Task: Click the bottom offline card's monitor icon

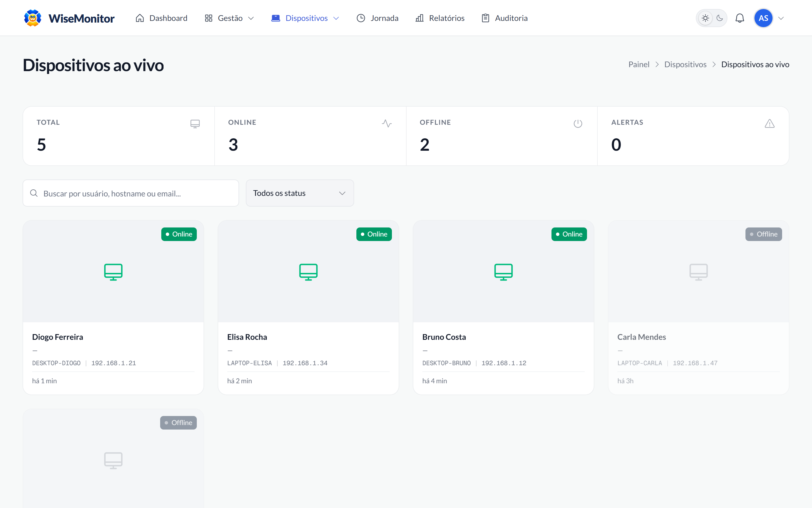Action: pyautogui.click(x=113, y=460)
